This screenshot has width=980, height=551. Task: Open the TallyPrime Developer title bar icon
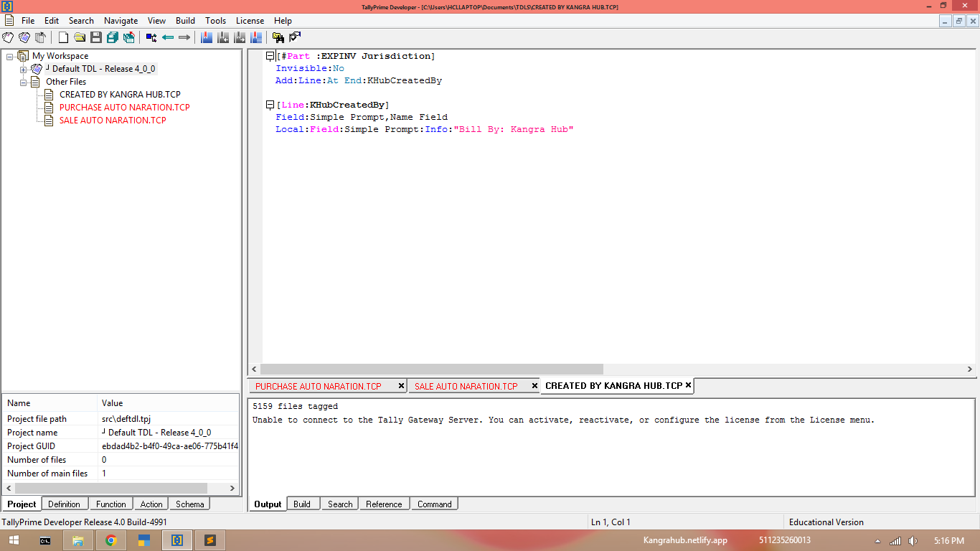(7, 6)
